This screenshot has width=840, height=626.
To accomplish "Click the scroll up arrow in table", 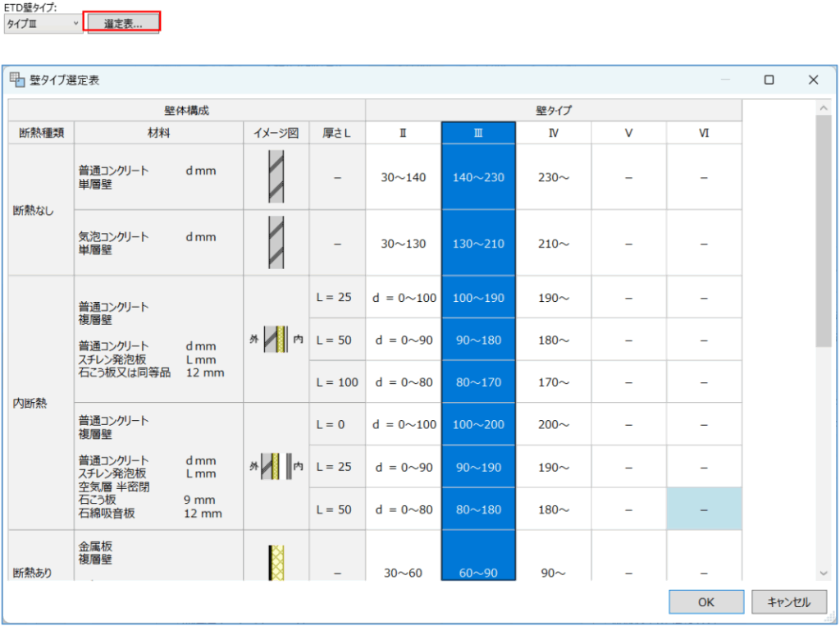I will click(824, 107).
